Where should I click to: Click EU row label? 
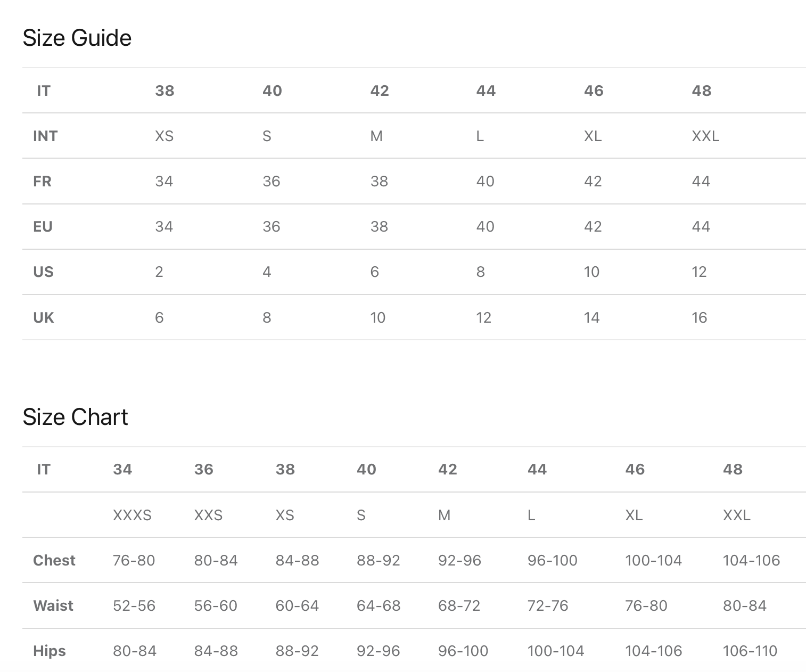click(43, 227)
